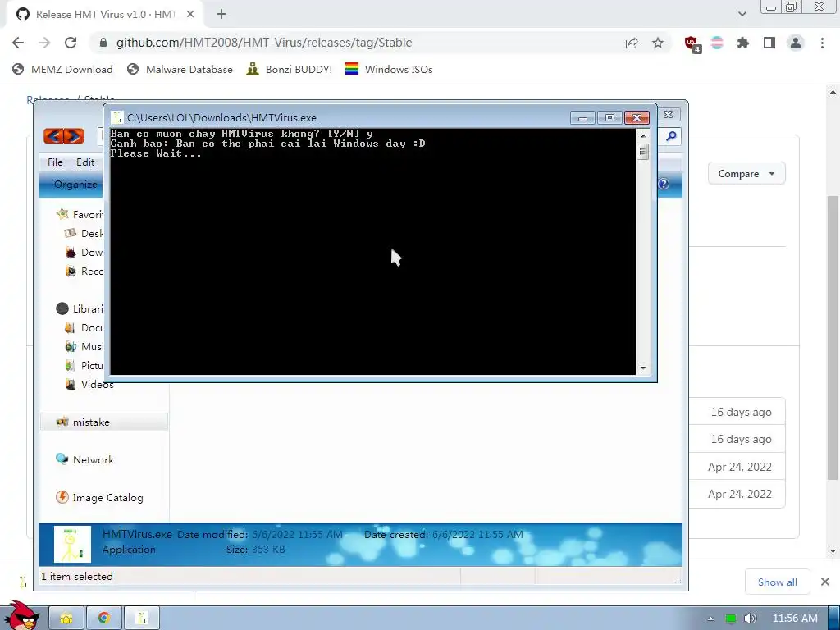
Task: Toggle Chrome side panel icon
Action: tap(769, 43)
